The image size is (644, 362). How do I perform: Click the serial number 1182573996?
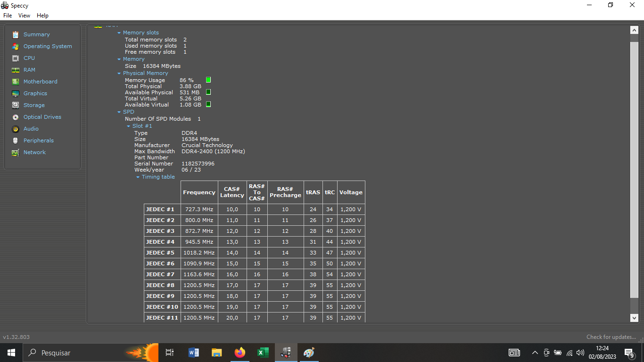pyautogui.click(x=198, y=164)
